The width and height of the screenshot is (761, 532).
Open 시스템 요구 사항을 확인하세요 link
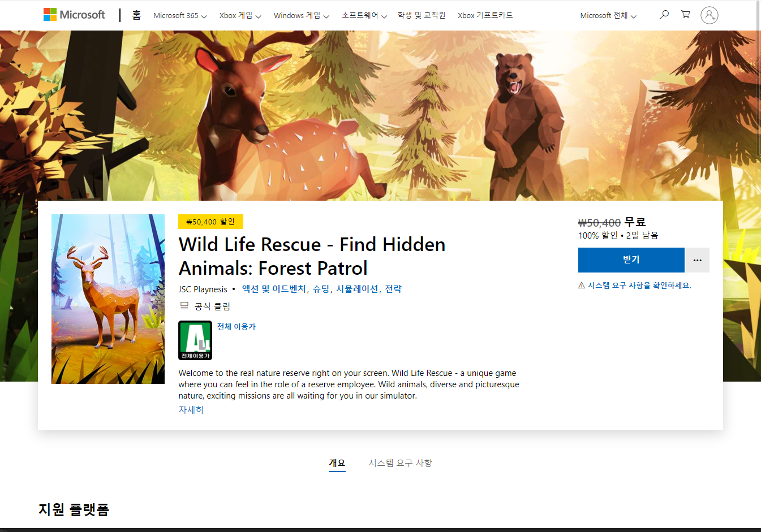point(639,286)
